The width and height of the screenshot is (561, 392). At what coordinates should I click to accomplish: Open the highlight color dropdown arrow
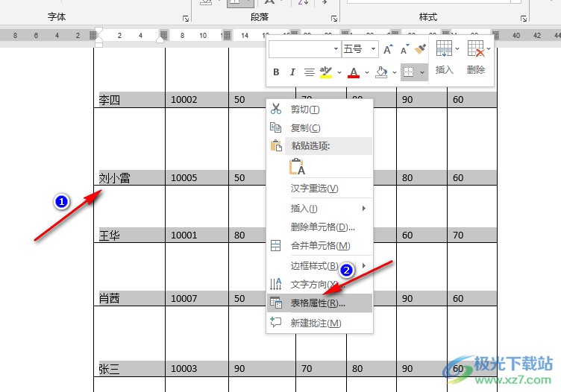pos(339,72)
